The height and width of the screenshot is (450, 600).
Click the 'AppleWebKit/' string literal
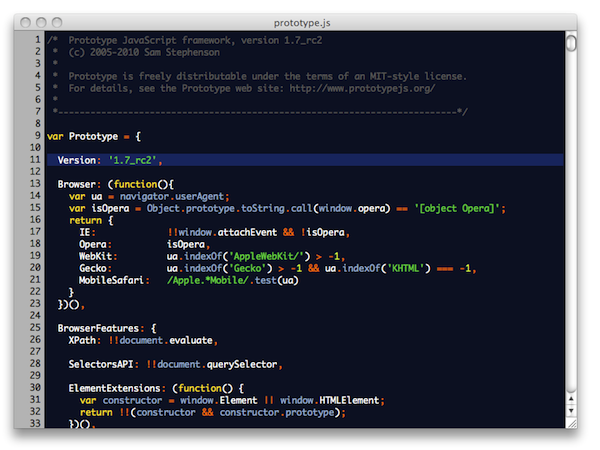(267, 256)
